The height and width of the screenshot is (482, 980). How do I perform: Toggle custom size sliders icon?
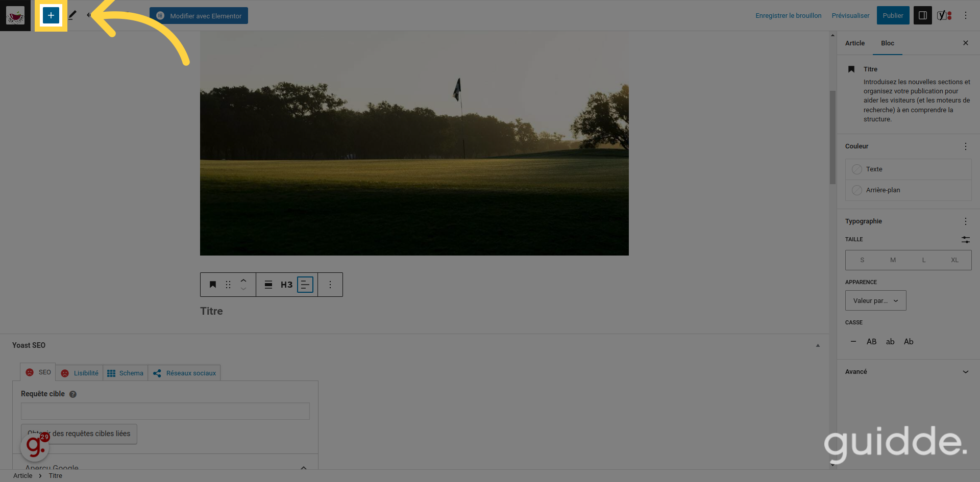coord(965,239)
